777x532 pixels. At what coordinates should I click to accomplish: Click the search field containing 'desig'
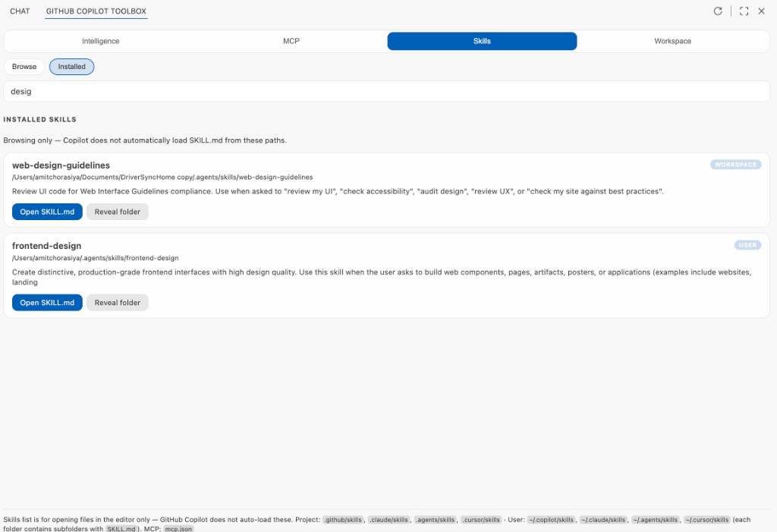click(388, 91)
